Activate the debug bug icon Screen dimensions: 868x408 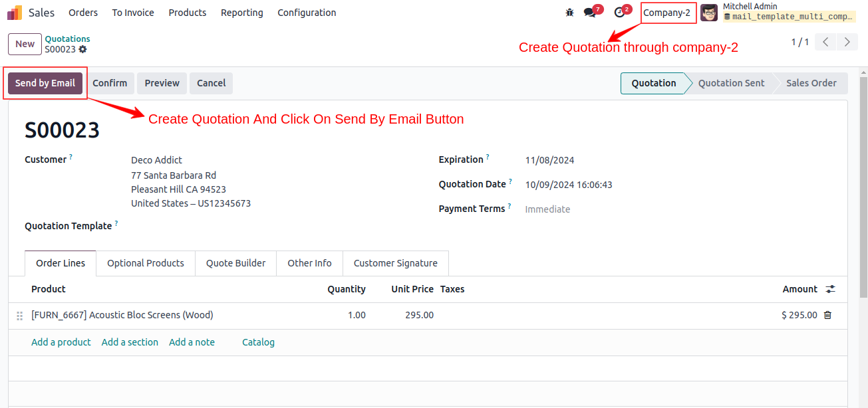point(569,12)
